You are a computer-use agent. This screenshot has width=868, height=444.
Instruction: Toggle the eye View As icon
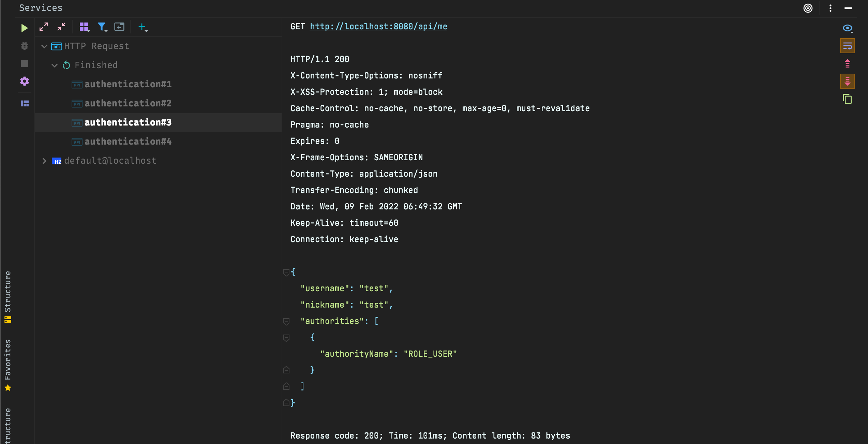(847, 28)
